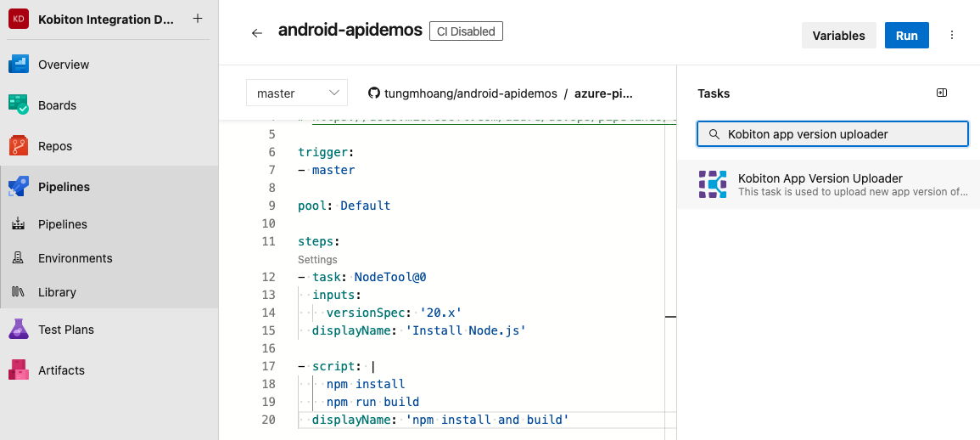Click the branch dropdown chevron
The height and width of the screenshot is (440, 980).
coord(333,93)
